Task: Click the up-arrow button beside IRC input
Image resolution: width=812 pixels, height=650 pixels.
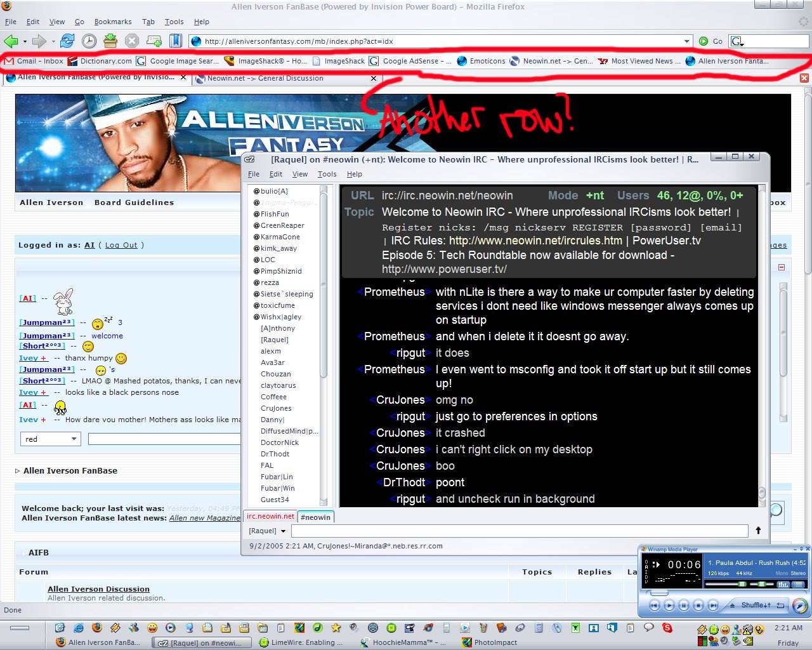Action: pos(758,531)
